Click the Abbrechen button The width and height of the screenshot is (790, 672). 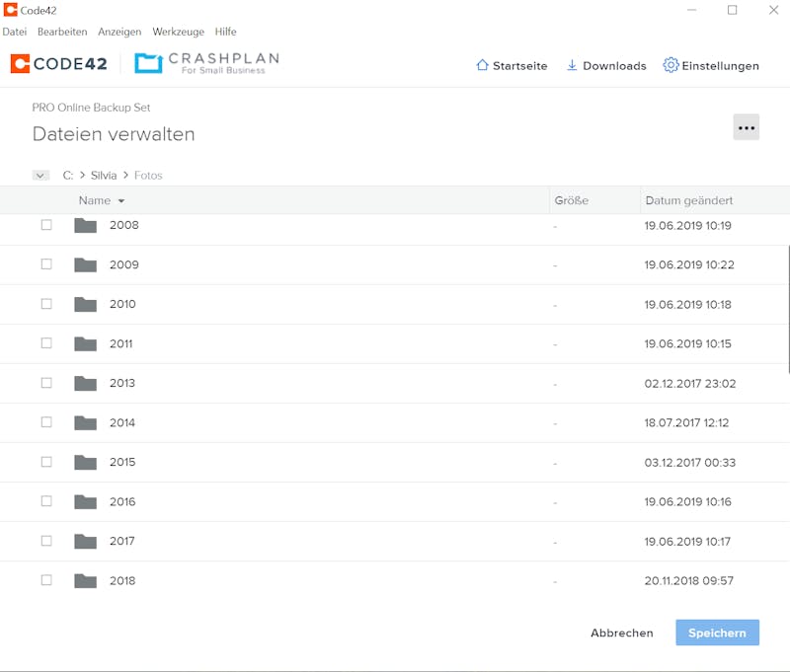(x=622, y=633)
